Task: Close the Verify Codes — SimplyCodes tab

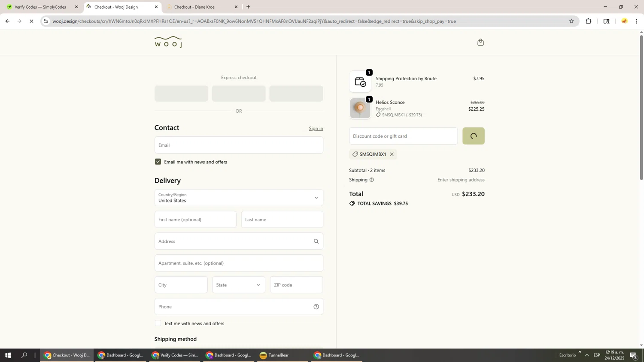Action: point(76,7)
